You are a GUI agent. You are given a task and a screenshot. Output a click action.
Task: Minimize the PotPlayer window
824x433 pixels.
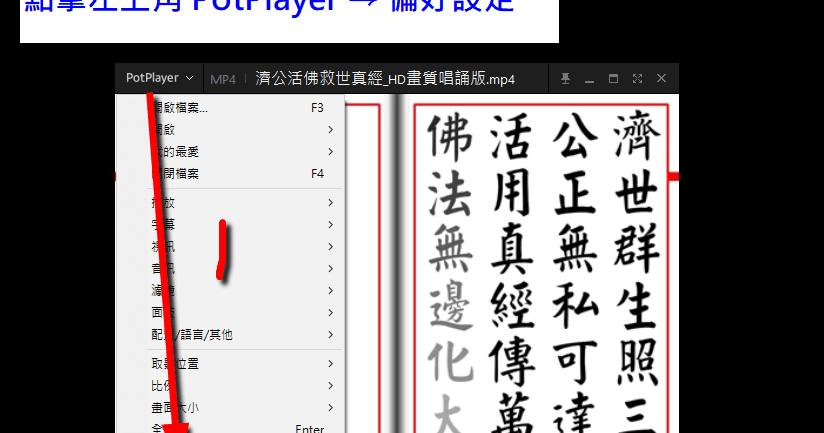(589, 79)
